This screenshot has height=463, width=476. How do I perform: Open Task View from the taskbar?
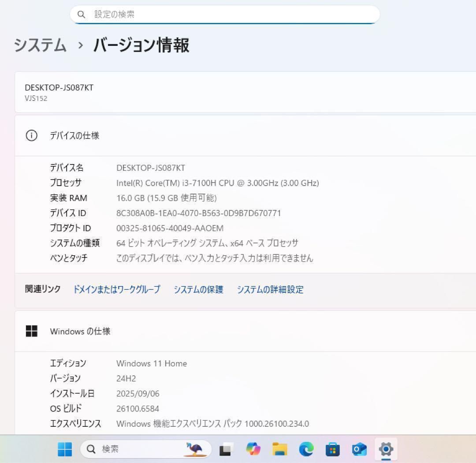[x=226, y=449]
